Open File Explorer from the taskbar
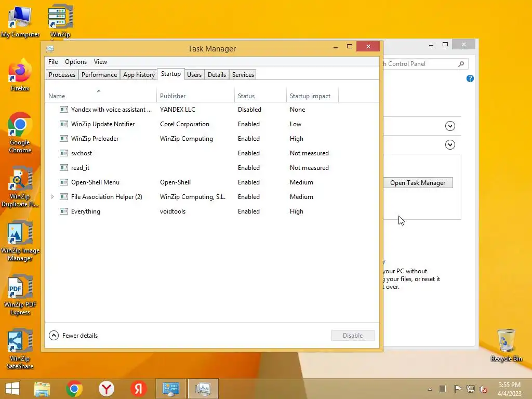The width and height of the screenshot is (532, 399). (42, 389)
